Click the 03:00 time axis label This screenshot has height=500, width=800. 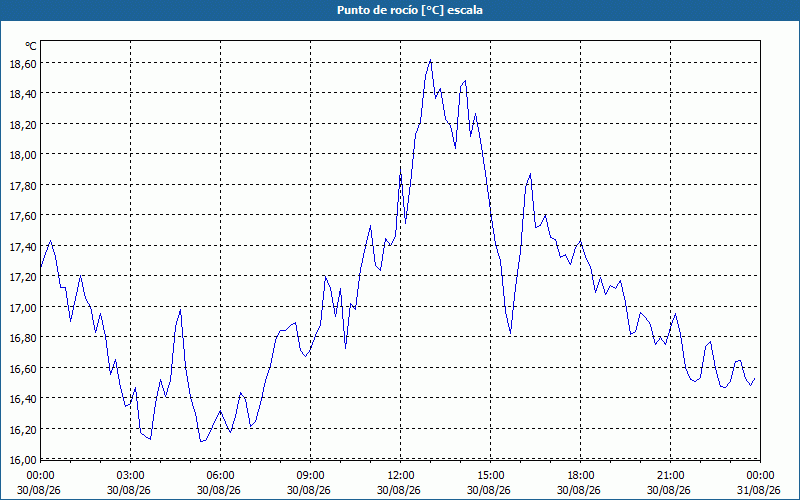(130, 476)
